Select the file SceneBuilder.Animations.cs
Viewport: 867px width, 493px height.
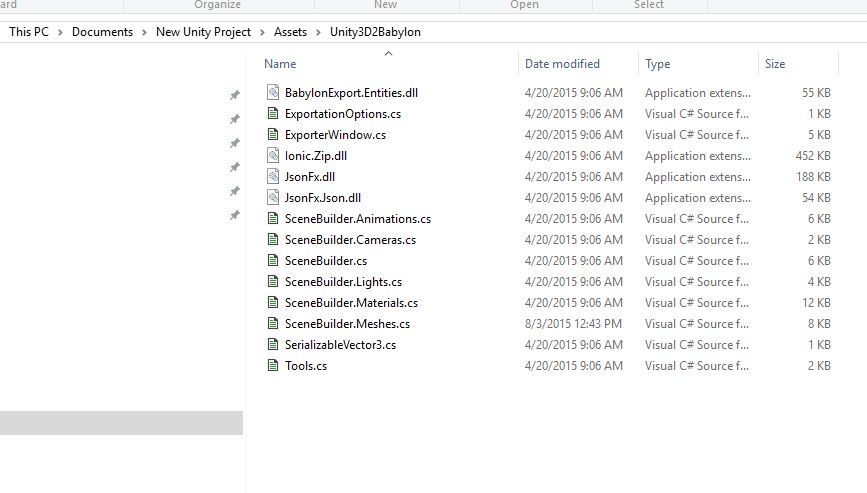[x=358, y=219]
